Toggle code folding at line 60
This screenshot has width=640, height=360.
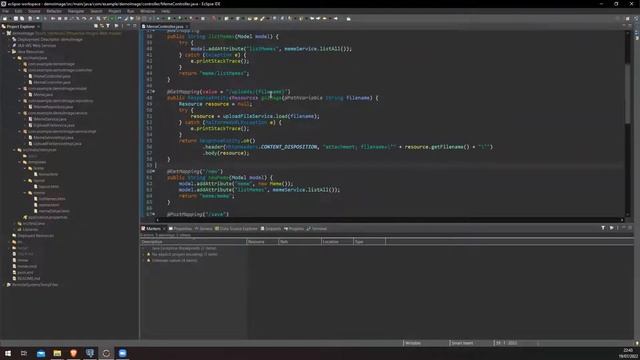154,171
